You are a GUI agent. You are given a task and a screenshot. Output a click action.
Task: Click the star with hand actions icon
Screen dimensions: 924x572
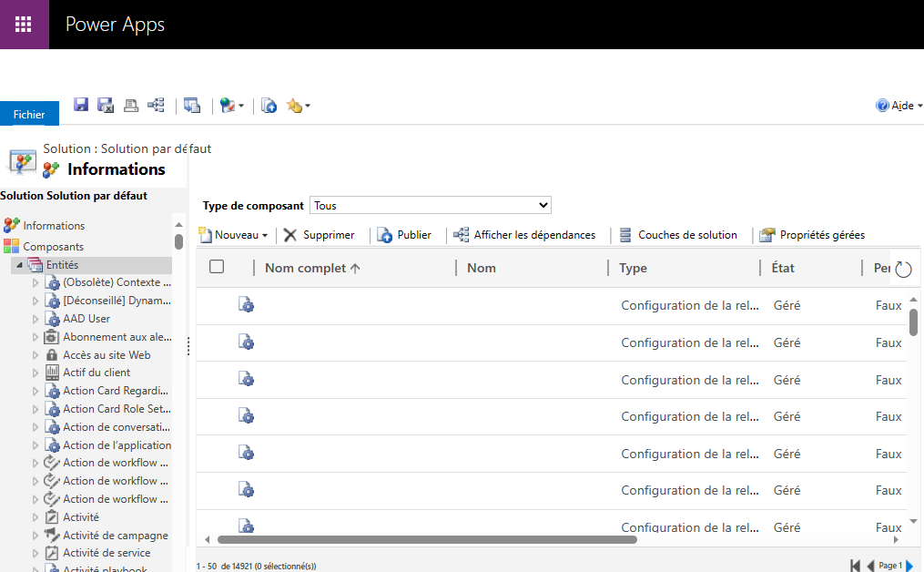point(294,106)
